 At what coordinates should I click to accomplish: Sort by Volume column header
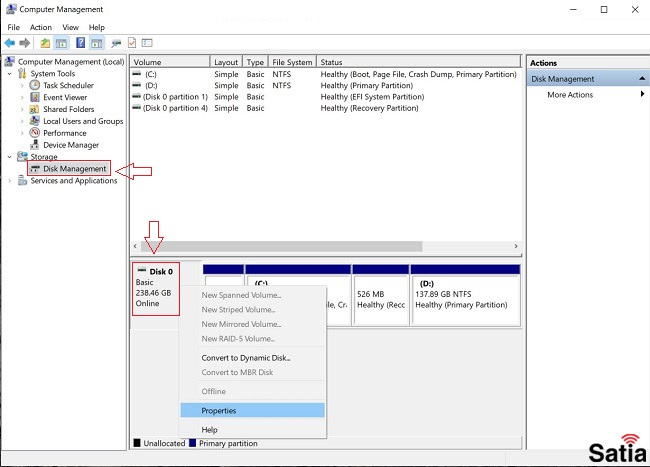click(170, 62)
